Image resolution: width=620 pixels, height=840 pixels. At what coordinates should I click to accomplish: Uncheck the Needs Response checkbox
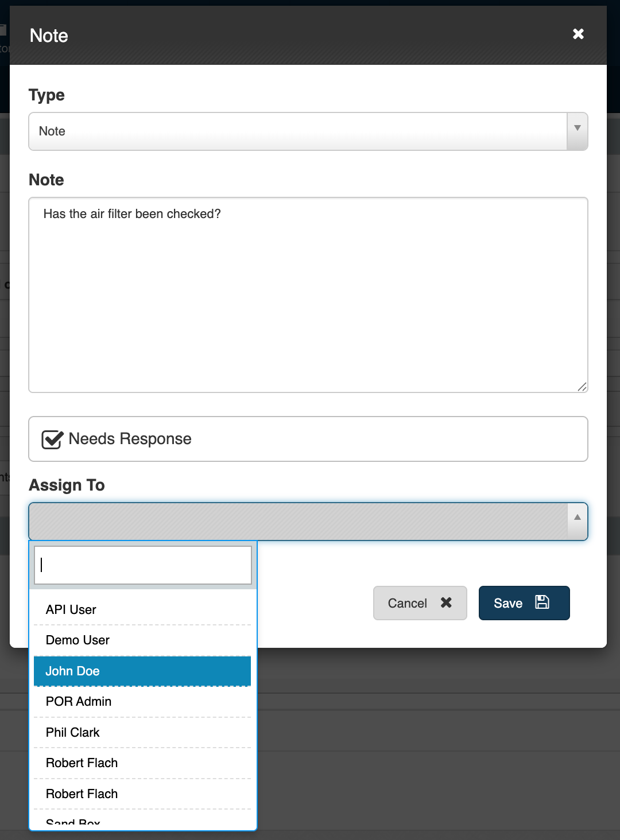[x=52, y=440]
